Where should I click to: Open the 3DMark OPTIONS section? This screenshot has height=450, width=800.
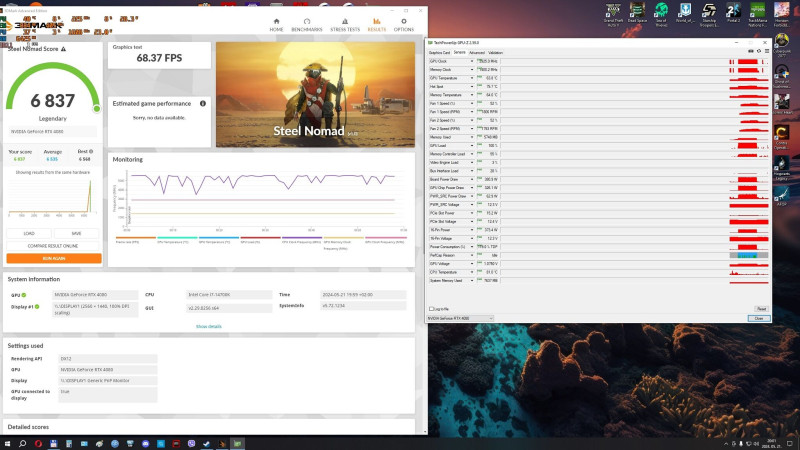pyautogui.click(x=404, y=25)
